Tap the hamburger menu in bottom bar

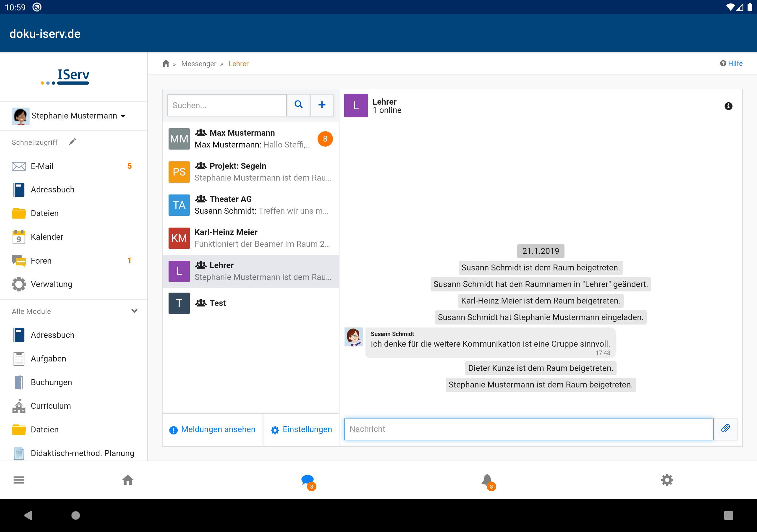click(19, 480)
